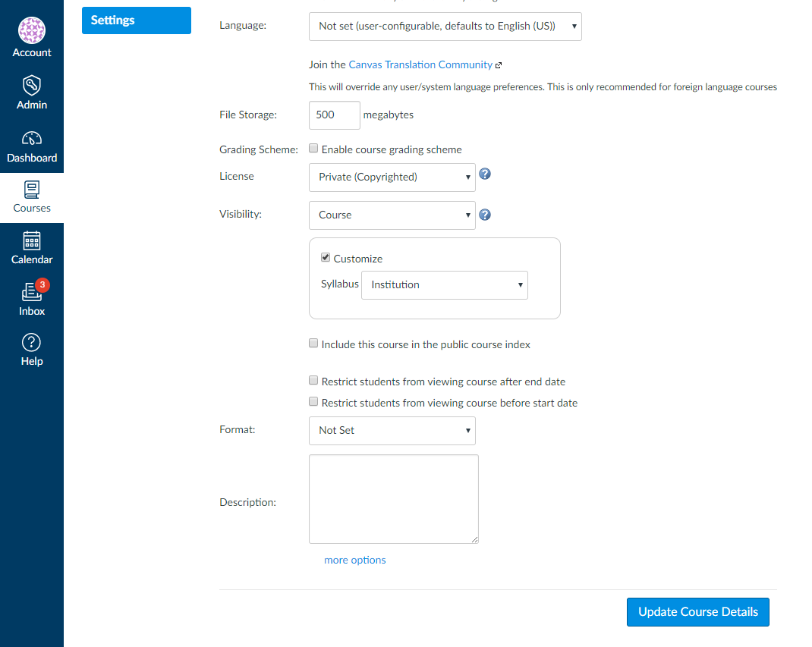Open the Calendar icon in sidebar
Screen dimensions: 812x647
pyautogui.click(x=32, y=240)
